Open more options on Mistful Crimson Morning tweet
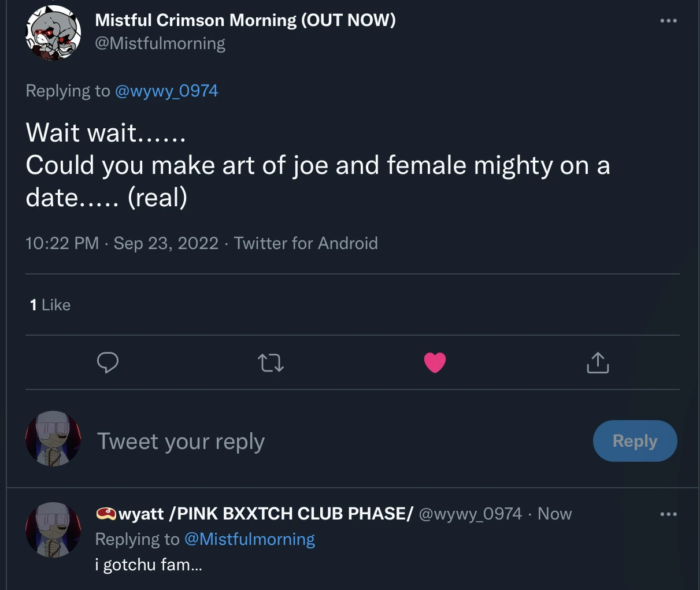This screenshot has width=700, height=590. coord(668,21)
